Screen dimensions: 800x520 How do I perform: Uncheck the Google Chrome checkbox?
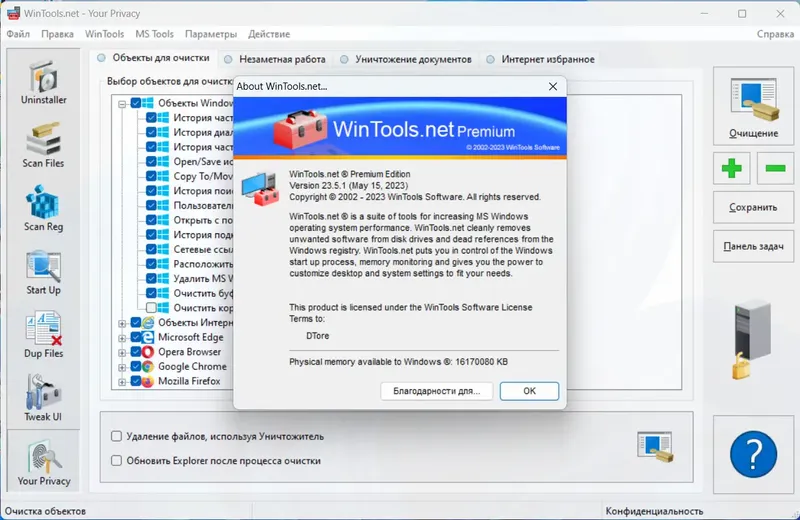[x=136, y=366]
